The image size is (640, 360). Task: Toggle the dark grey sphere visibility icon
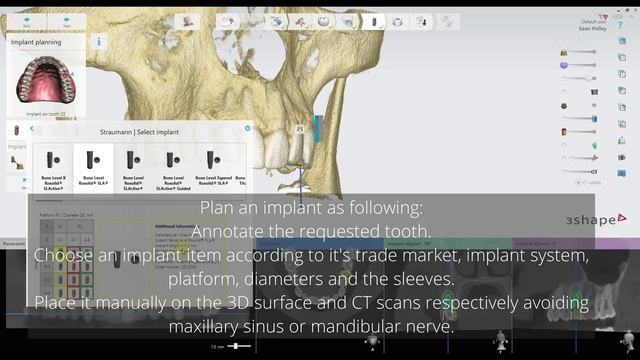tap(564, 106)
